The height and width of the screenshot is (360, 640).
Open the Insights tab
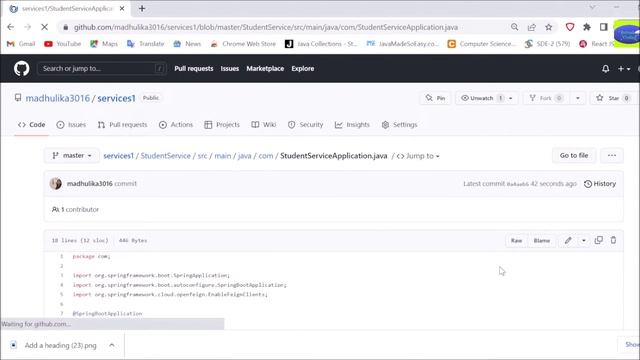[352, 124]
